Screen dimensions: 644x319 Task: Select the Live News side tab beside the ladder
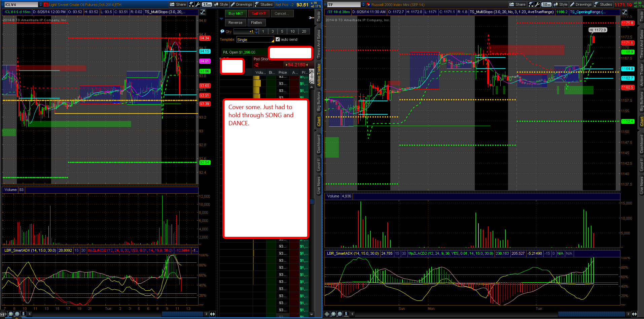coord(319,185)
